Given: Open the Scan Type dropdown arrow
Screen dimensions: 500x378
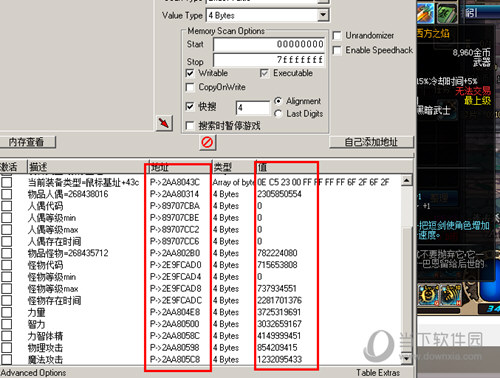Looking at the screenshot, I should point(323,1).
